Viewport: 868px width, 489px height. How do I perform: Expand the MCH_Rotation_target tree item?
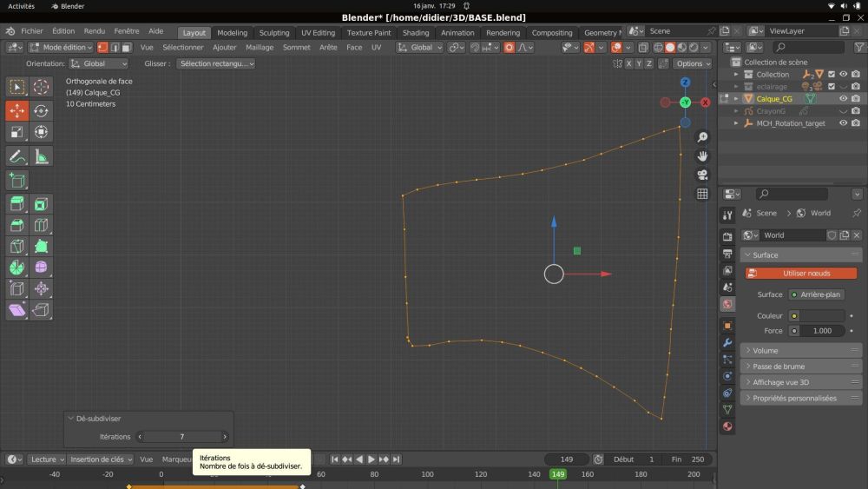tap(736, 123)
